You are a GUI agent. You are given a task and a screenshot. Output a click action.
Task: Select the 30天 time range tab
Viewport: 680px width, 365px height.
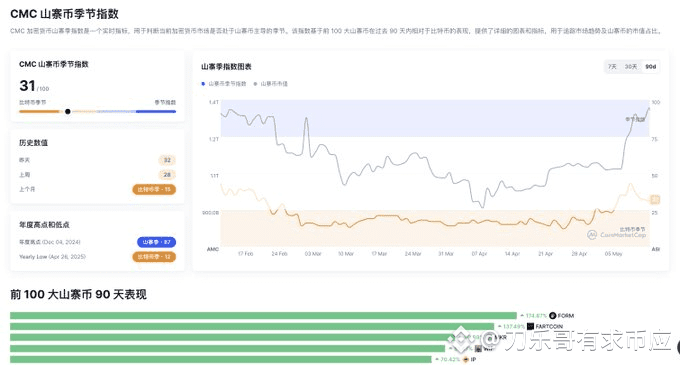tap(631, 67)
